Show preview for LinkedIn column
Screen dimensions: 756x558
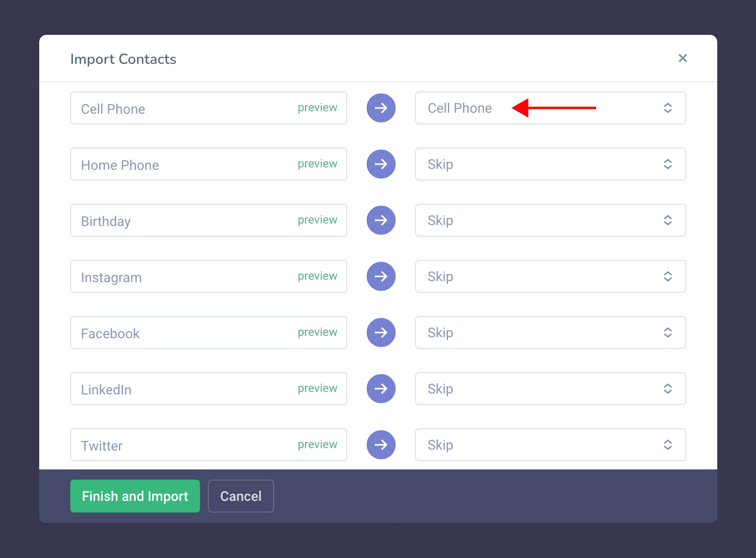tap(317, 389)
